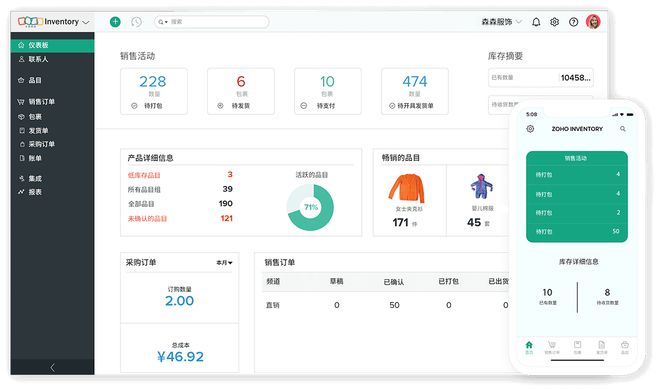Click the 71% active items donut chart
Viewport: 660px width, 389px height.
(x=311, y=207)
